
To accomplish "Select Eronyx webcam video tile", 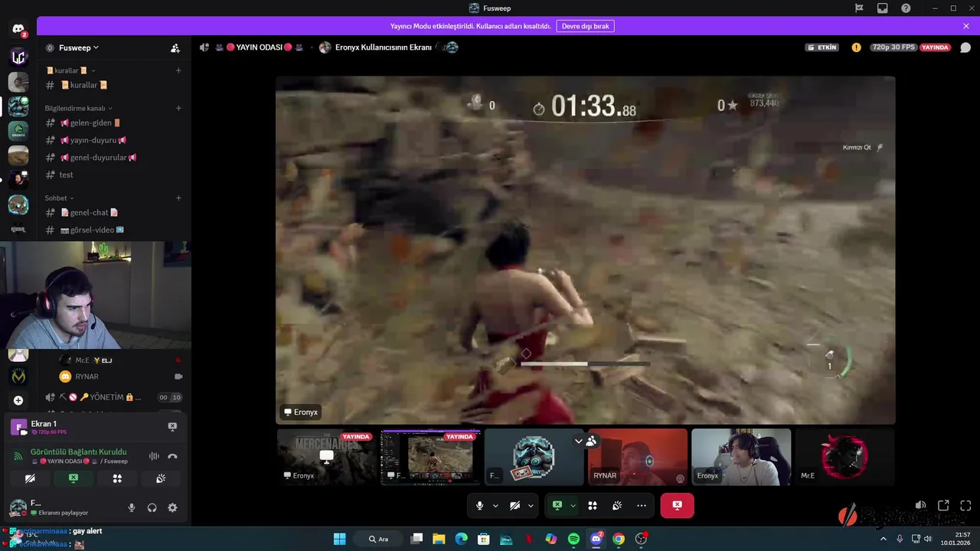I will point(741,457).
